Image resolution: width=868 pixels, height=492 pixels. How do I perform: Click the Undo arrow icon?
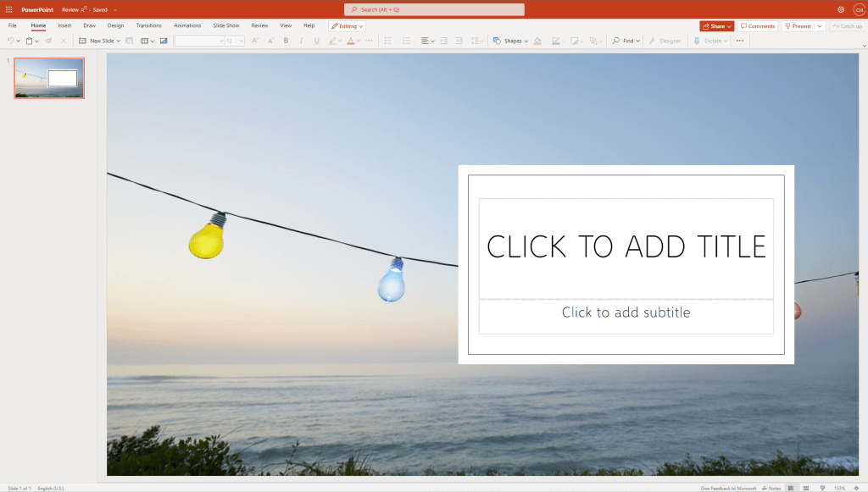(10, 41)
